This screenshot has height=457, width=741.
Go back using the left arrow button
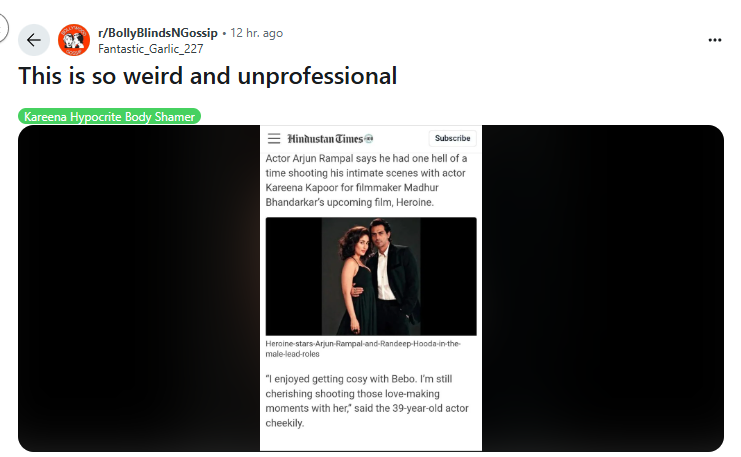[x=34, y=40]
